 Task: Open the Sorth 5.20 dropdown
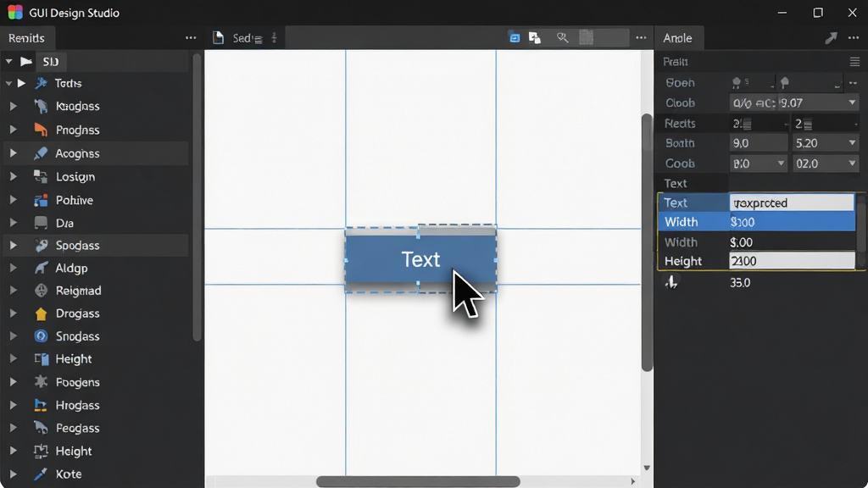(x=852, y=143)
